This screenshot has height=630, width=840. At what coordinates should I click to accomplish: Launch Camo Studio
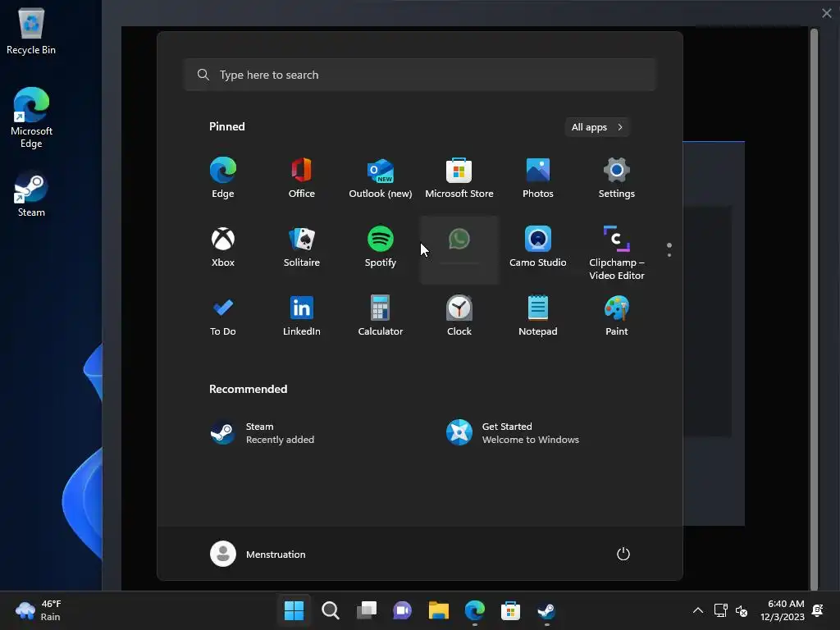pos(538,247)
